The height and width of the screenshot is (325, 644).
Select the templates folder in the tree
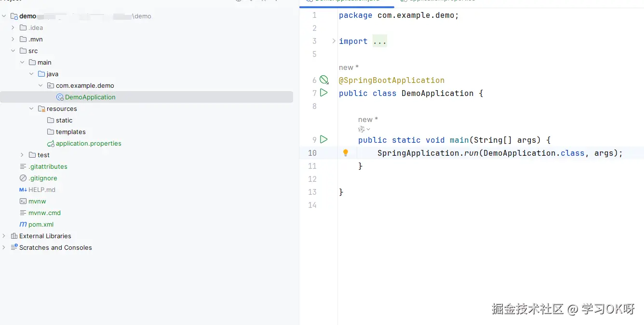[70, 132]
